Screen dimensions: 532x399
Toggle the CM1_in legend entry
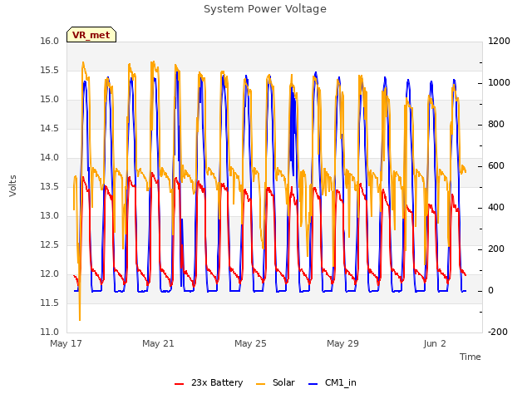coord(332,382)
